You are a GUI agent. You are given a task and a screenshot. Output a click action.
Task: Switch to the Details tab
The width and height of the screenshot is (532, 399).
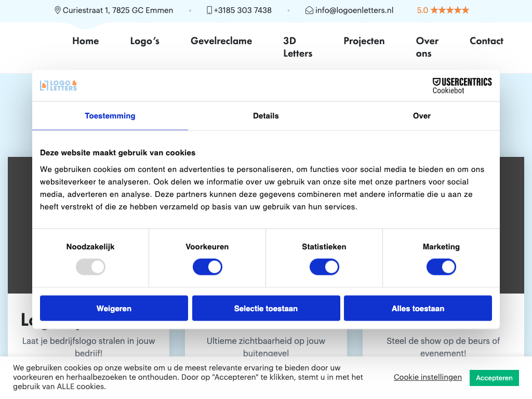coord(266,116)
